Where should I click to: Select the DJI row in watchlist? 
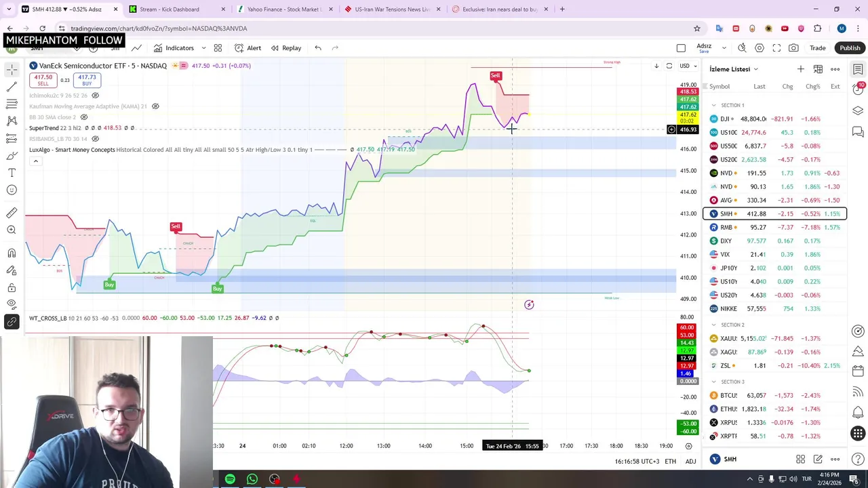[x=775, y=119]
